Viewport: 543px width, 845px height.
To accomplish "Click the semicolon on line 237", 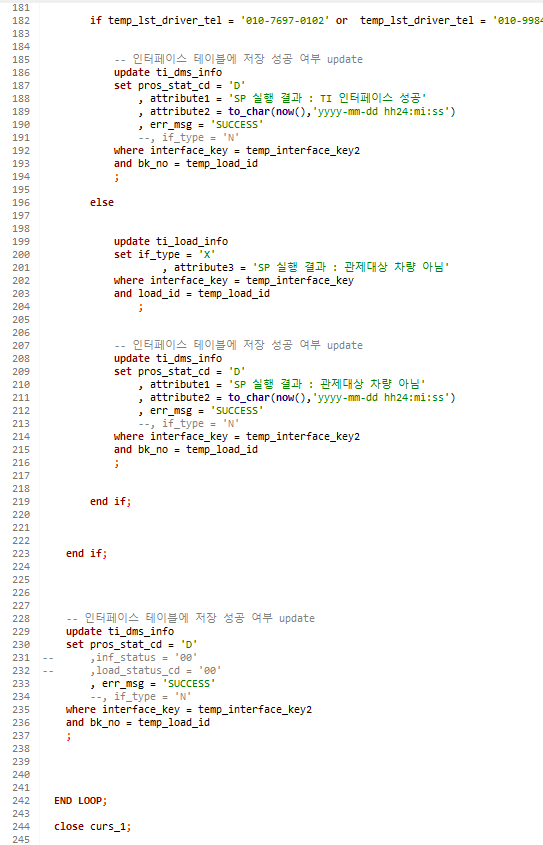I will 68,736.
